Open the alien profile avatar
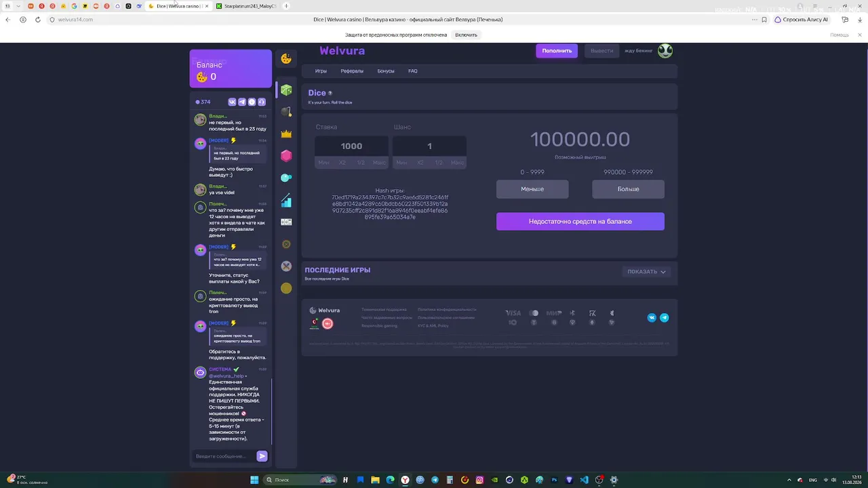This screenshot has height=488, width=868. 665,51
